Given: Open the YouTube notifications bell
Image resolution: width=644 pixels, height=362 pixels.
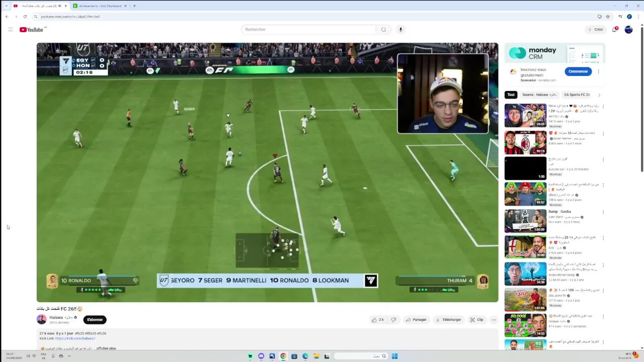Looking at the screenshot, I should pos(614,30).
